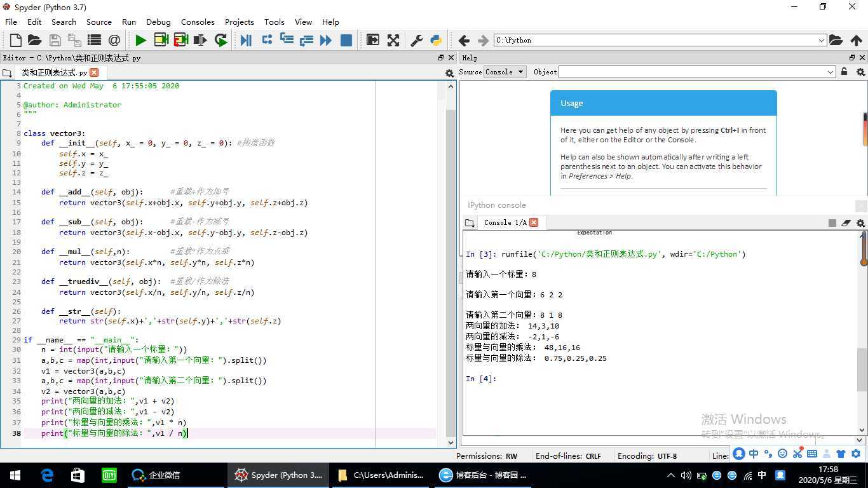Open the Tools menu
The height and width of the screenshot is (488, 868).
tap(275, 22)
